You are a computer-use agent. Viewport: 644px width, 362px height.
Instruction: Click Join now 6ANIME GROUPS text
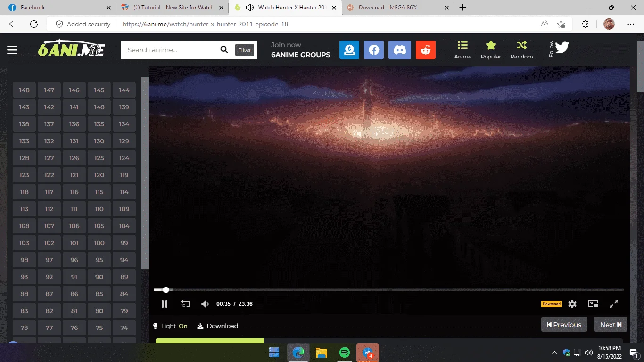tap(300, 49)
